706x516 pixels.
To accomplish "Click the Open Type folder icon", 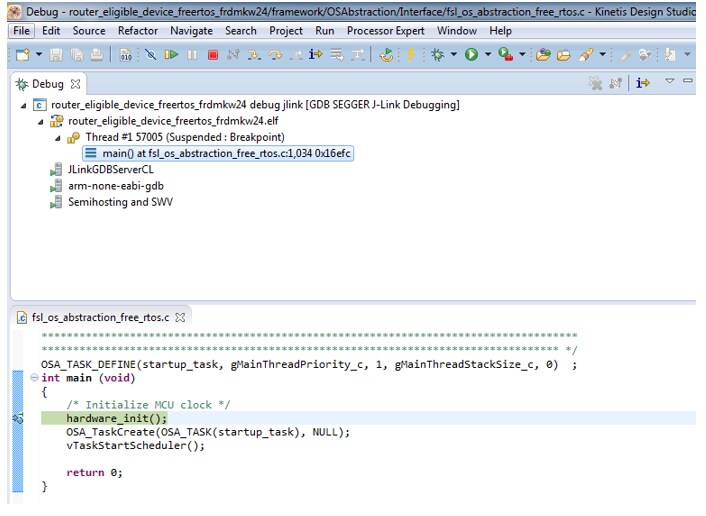I will (x=543, y=55).
